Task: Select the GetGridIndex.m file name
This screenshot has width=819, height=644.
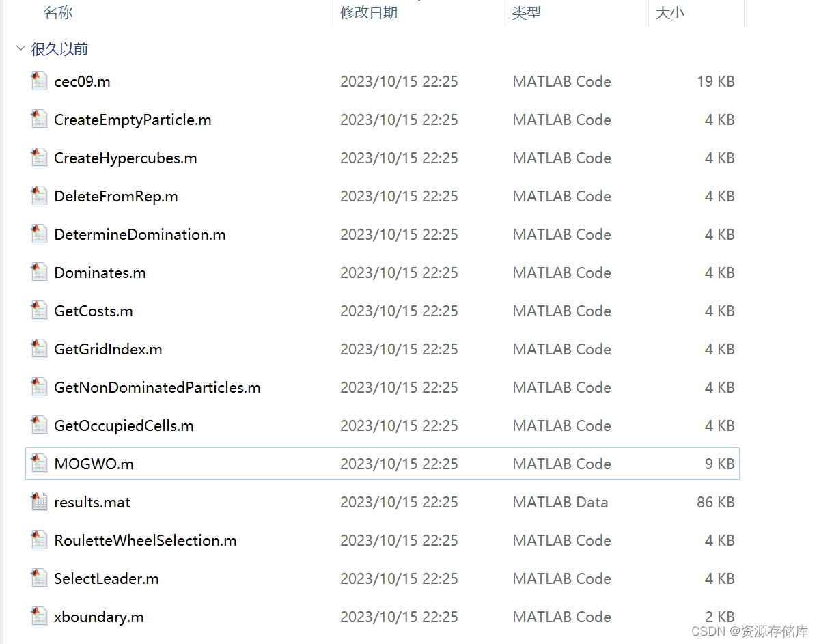Action: (x=108, y=349)
